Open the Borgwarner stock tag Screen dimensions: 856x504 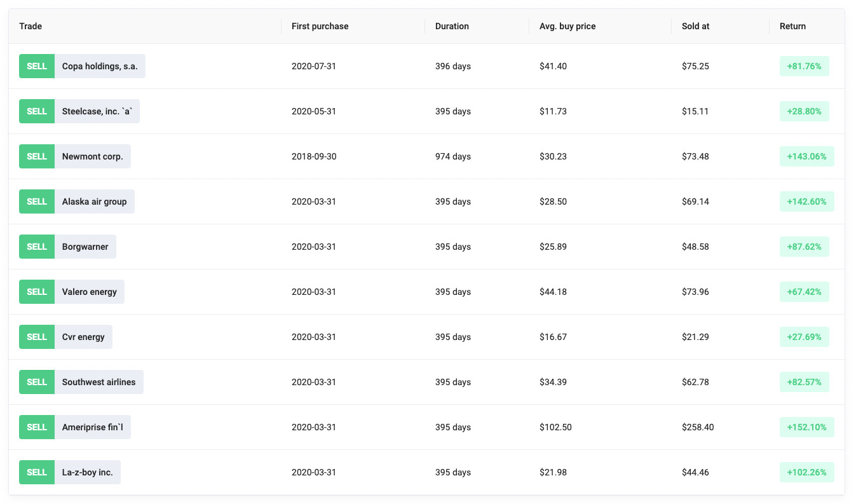coord(85,247)
